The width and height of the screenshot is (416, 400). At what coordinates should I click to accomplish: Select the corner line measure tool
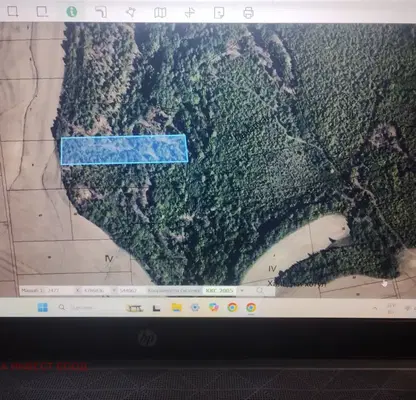point(101,12)
